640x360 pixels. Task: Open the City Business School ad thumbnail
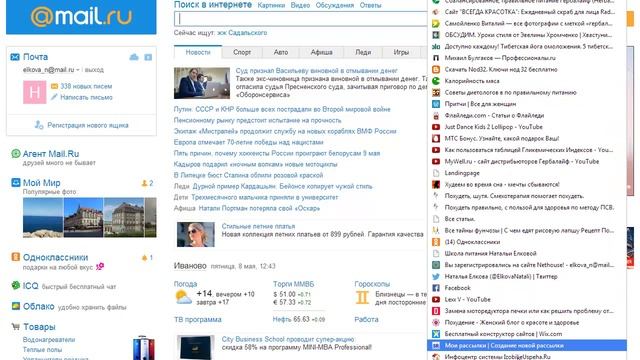tap(196, 347)
